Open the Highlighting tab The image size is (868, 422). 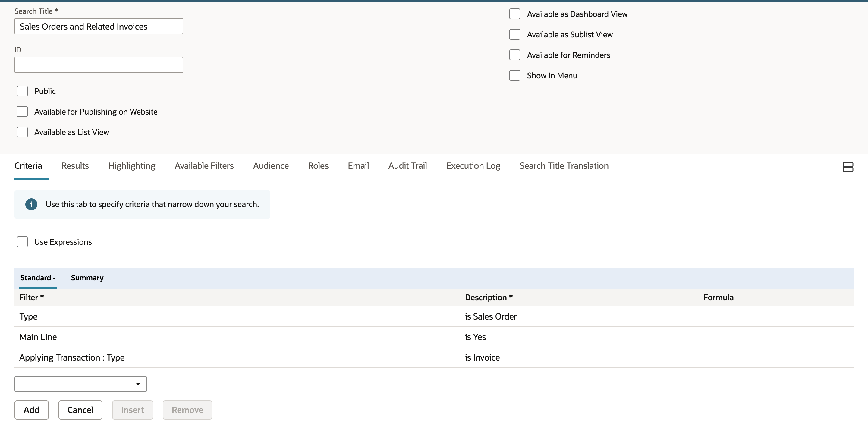131,166
